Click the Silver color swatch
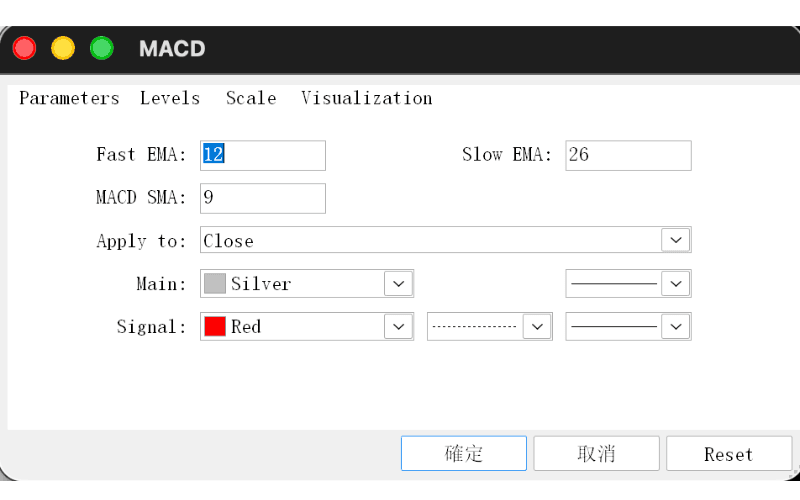This screenshot has height=500, width=800. 215,284
